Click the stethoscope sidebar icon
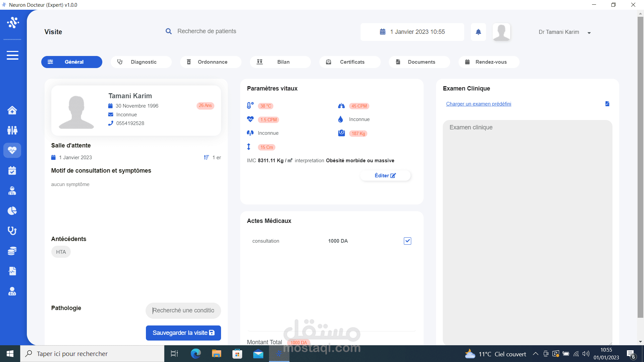 pos(12,231)
